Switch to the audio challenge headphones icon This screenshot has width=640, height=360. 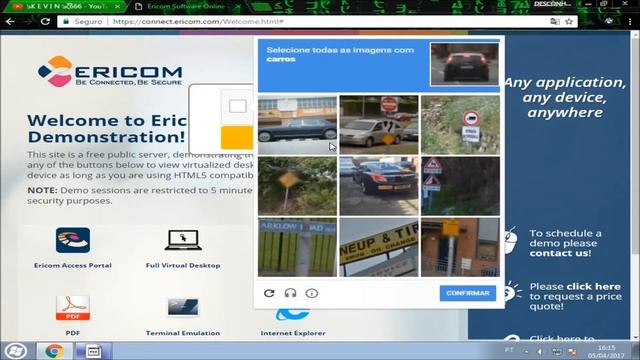click(x=291, y=293)
